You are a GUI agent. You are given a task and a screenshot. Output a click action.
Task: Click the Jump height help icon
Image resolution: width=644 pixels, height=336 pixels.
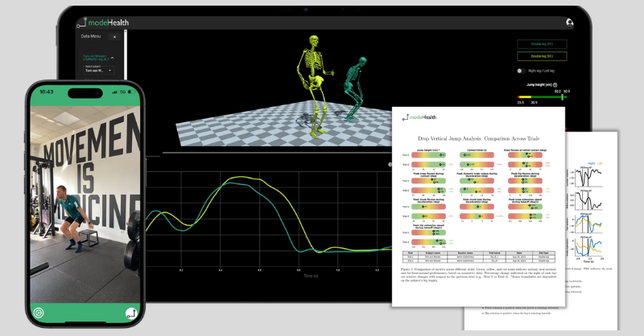point(555,85)
